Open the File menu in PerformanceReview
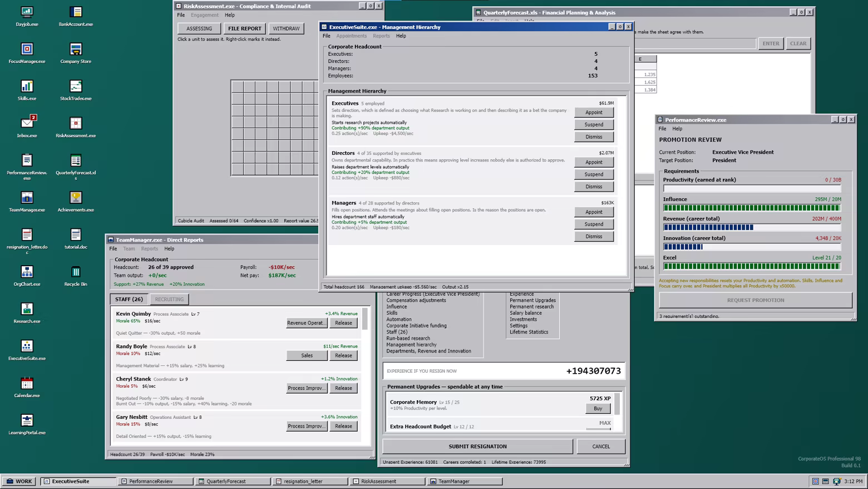The width and height of the screenshot is (868, 489). click(662, 129)
